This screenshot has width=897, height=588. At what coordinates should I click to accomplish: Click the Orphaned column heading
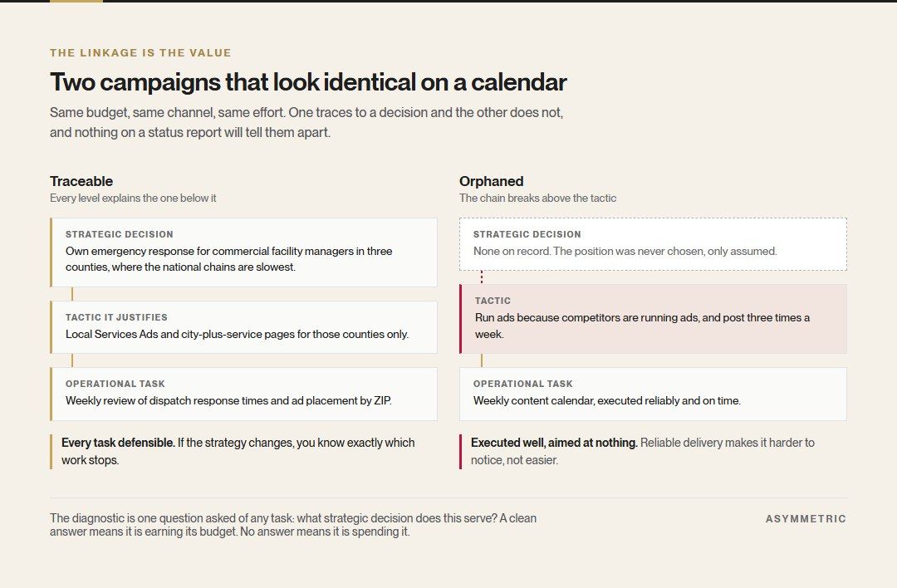tap(491, 181)
